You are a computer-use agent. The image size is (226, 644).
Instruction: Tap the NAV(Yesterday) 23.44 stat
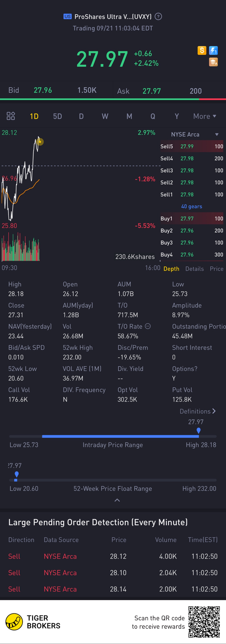(x=30, y=331)
